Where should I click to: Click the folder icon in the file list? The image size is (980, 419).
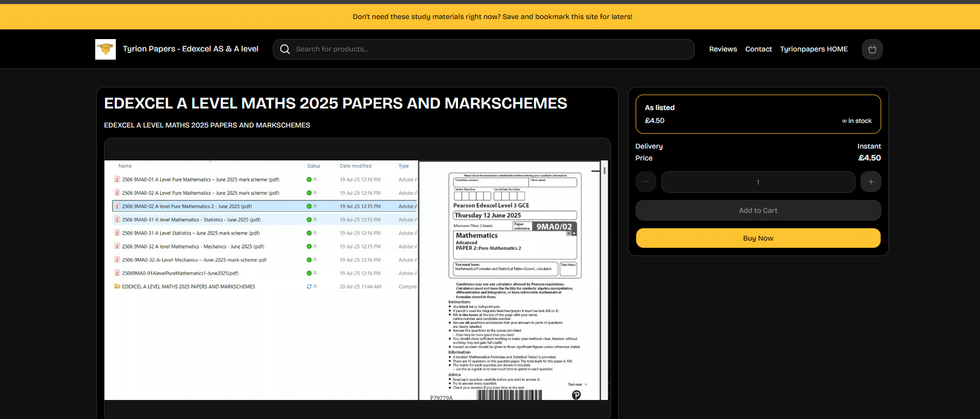pos(117,286)
